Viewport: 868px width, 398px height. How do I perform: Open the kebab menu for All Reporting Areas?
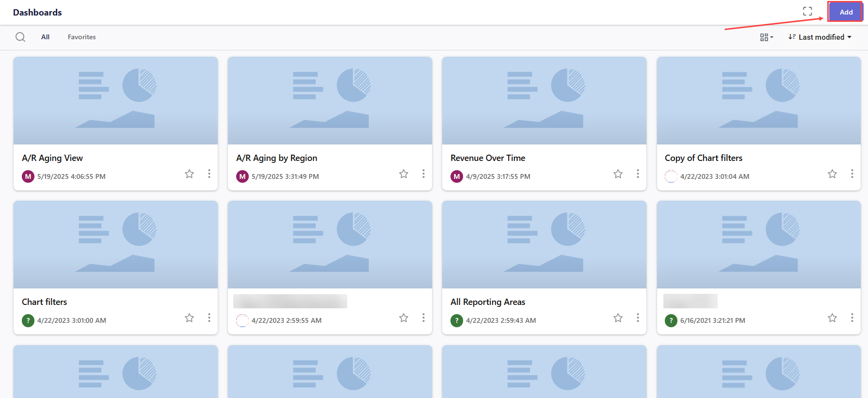[x=638, y=318]
